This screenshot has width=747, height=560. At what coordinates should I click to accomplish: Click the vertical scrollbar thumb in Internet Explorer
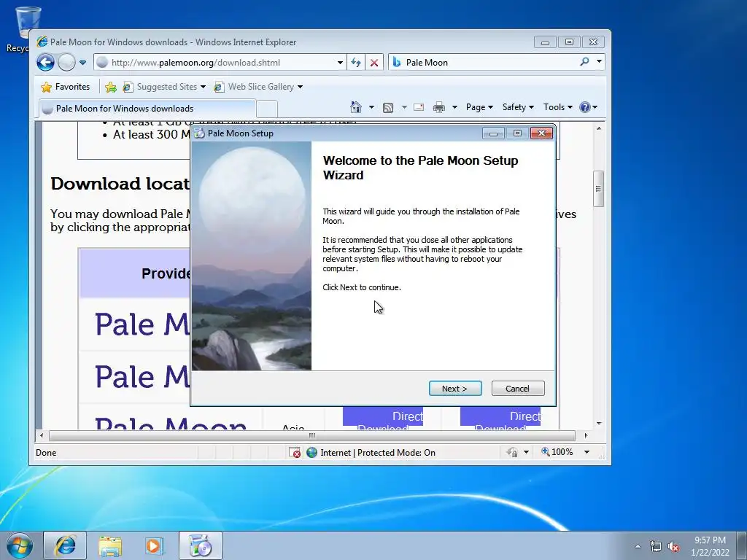click(599, 189)
